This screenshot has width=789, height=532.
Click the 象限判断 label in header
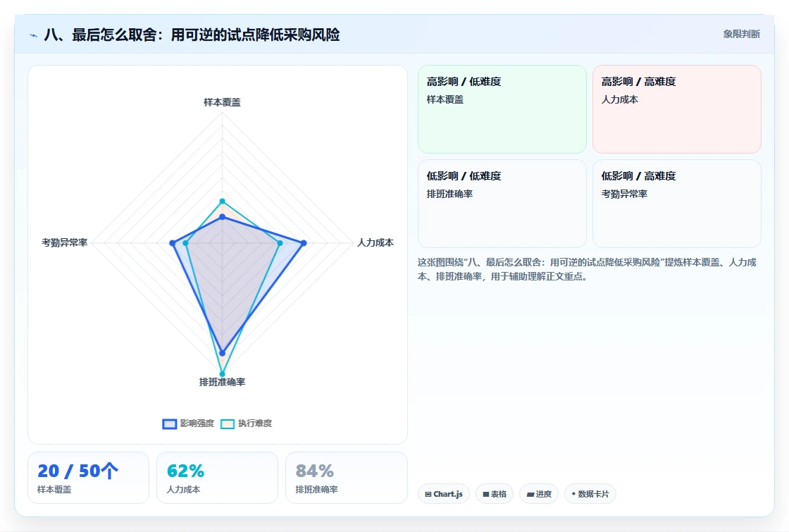click(741, 35)
